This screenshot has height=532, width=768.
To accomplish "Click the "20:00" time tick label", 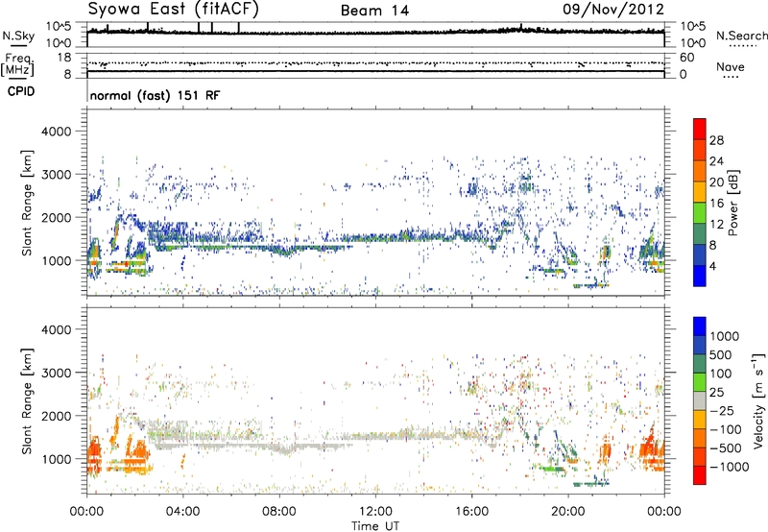I will tap(568, 512).
